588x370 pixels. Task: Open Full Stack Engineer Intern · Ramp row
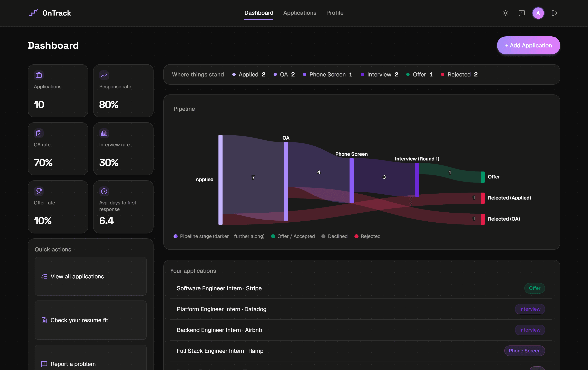click(x=361, y=351)
